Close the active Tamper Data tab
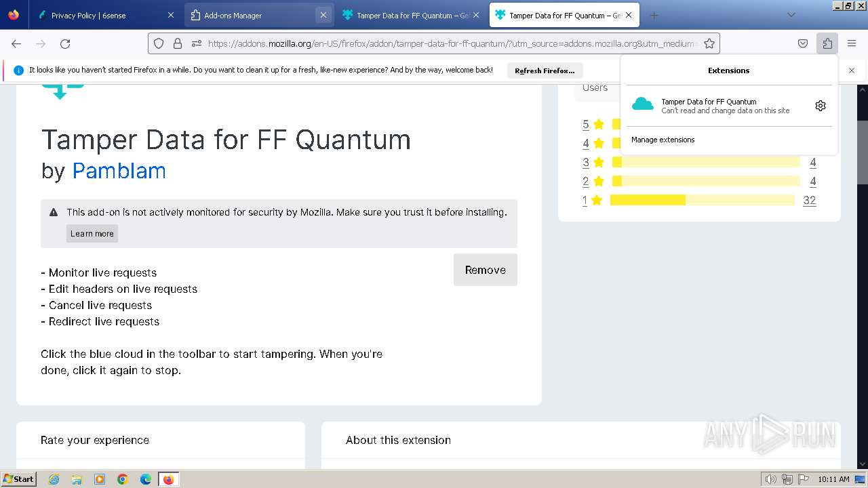 point(629,15)
